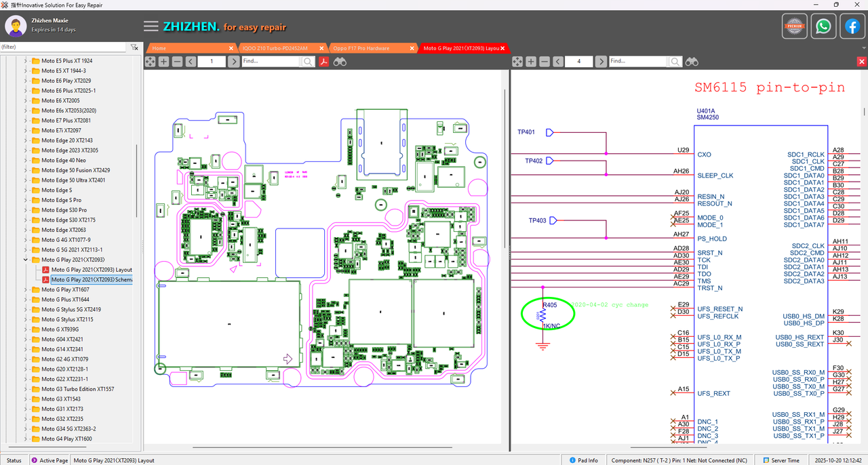Viewport: 868px width, 465px height.
Task: Click binoculars search in schematic pane
Action: 692,62
